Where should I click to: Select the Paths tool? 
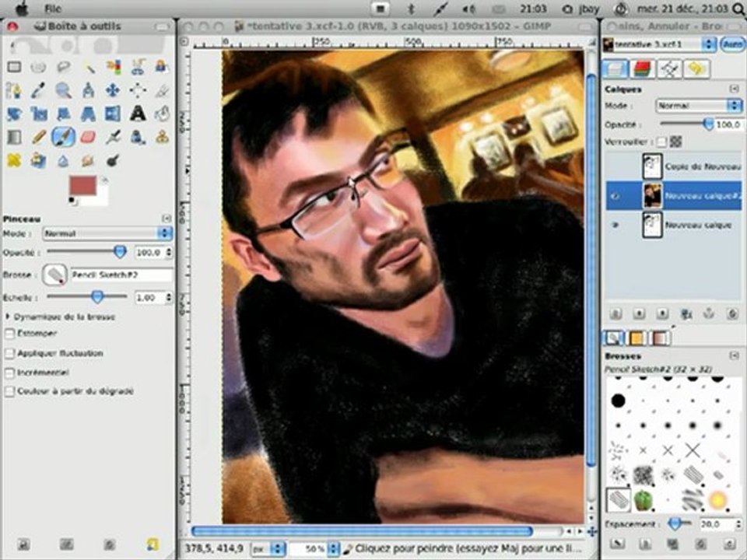(14, 90)
